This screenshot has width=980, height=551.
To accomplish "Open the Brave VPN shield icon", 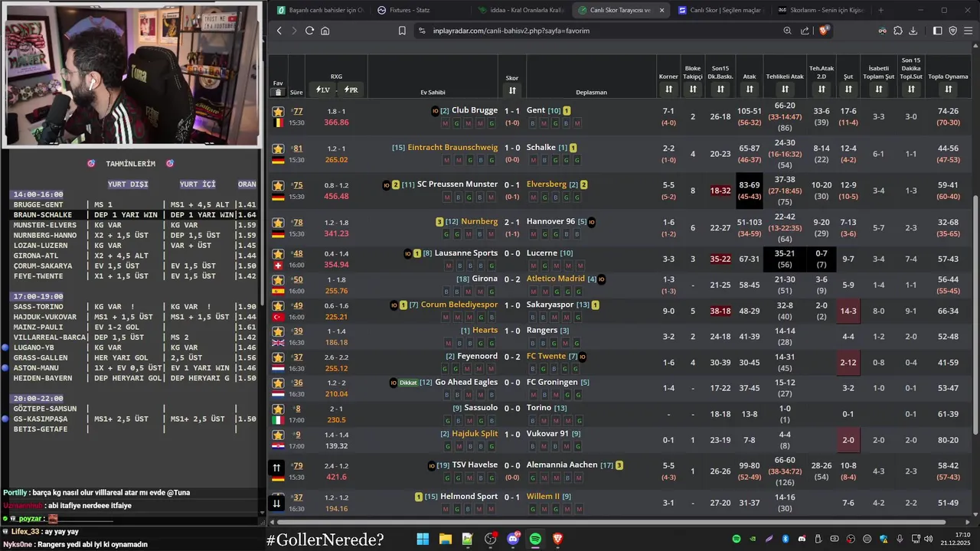I will click(953, 31).
